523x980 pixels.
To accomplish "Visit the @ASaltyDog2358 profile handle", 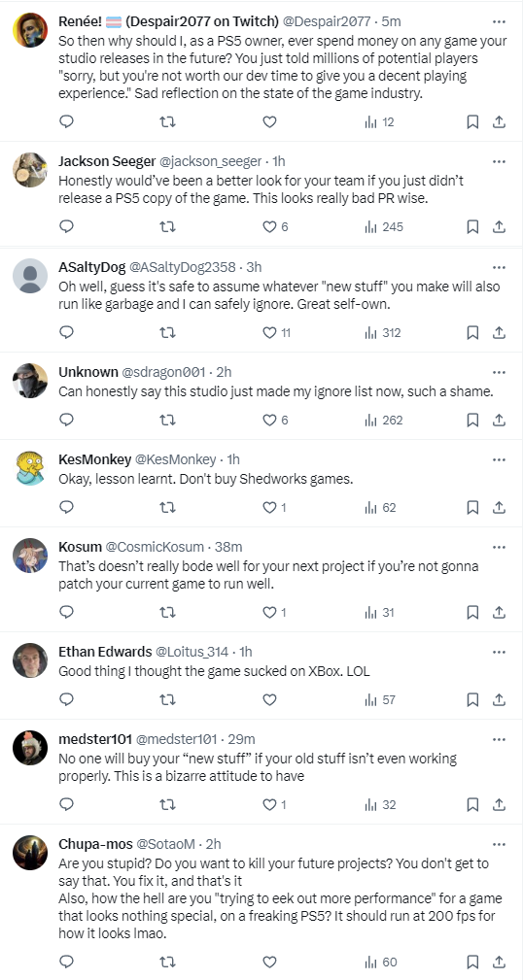I will pos(182,267).
